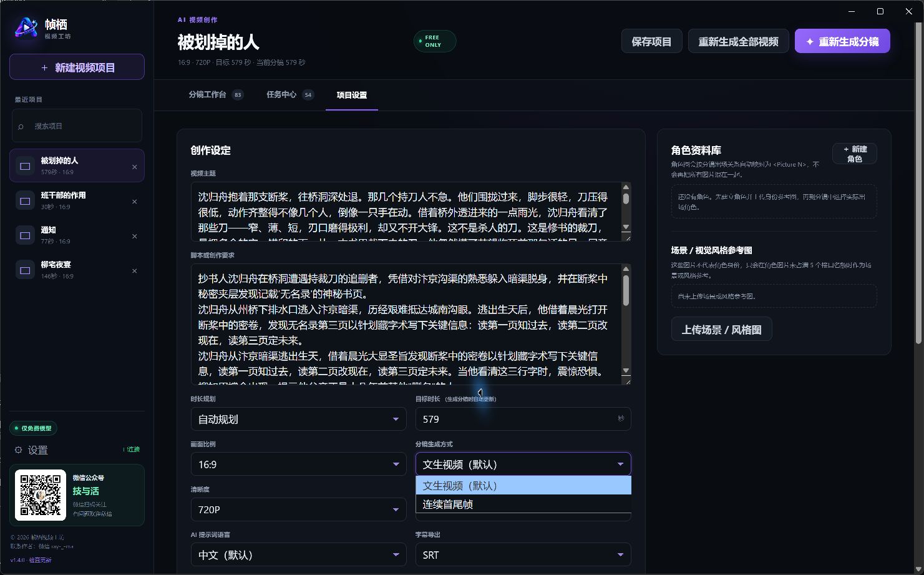Click the 帧栖 app logo icon
This screenshot has height=575, width=924.
coord(26,27)
